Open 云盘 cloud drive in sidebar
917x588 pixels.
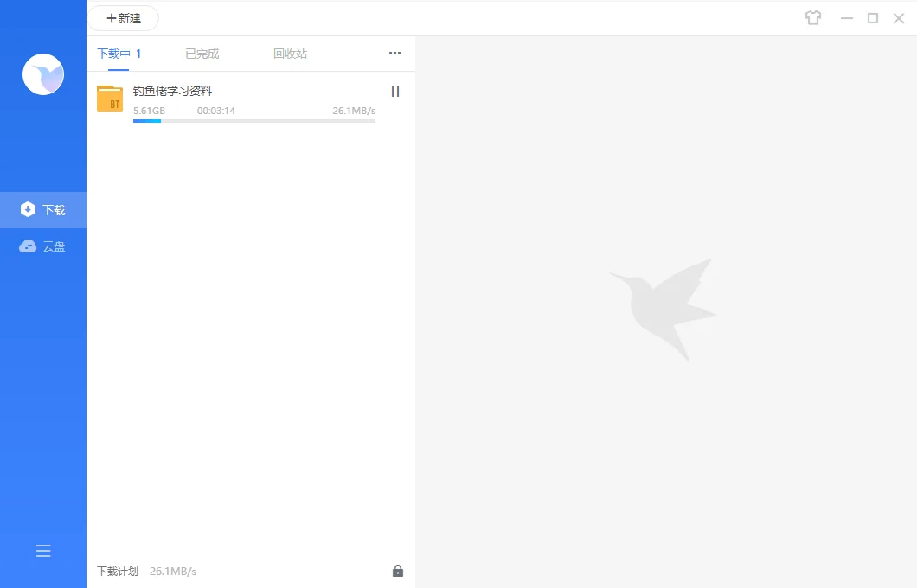tap(43, 246)
